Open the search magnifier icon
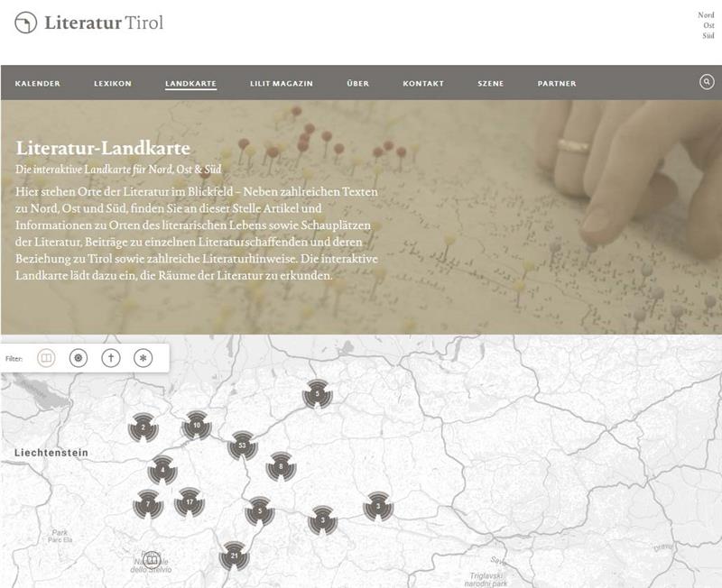 click(x=707, y=82)
